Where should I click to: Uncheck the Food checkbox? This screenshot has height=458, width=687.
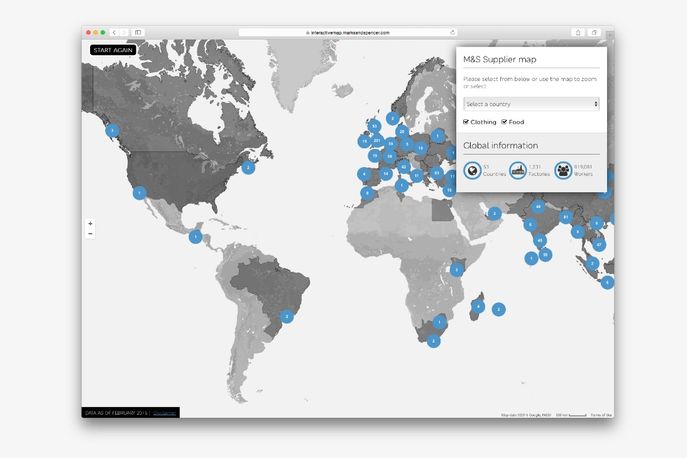[504, 122]
